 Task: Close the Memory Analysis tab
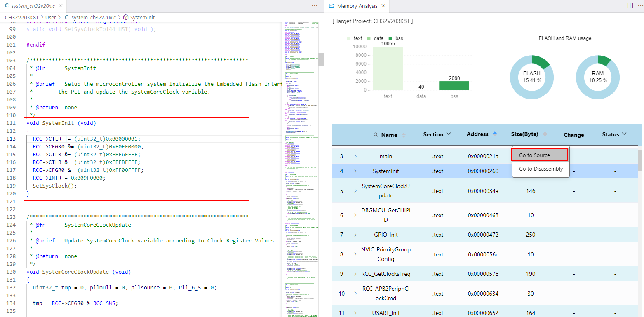click(x=383, y=6)
